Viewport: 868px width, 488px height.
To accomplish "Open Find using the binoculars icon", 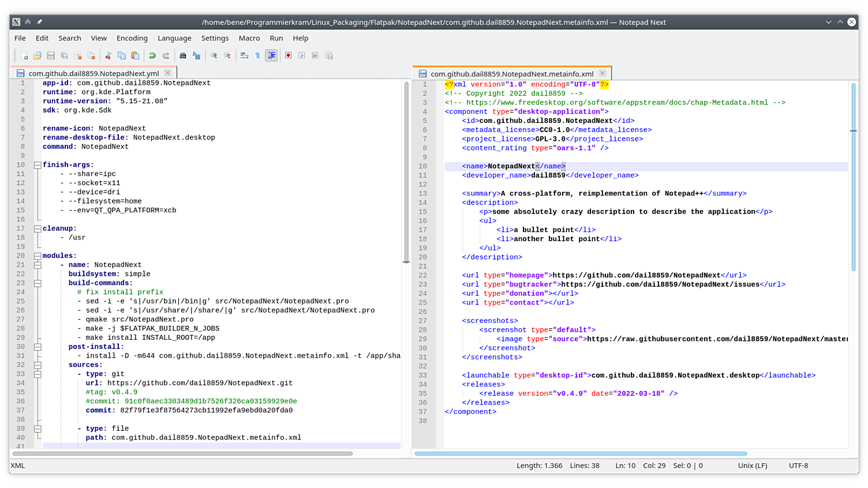I will 184,55.
